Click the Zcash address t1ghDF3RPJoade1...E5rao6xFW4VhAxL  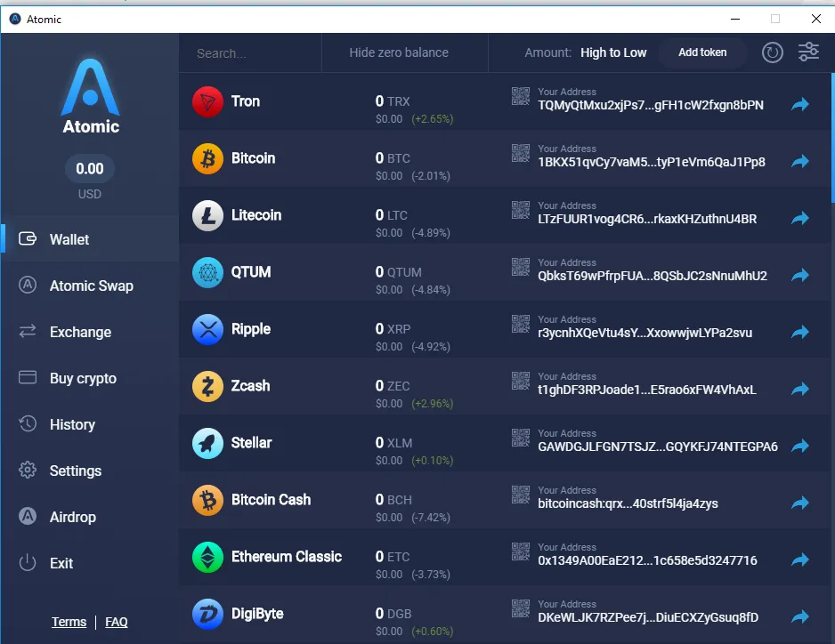pyautogui.click(x=647, y=390)
